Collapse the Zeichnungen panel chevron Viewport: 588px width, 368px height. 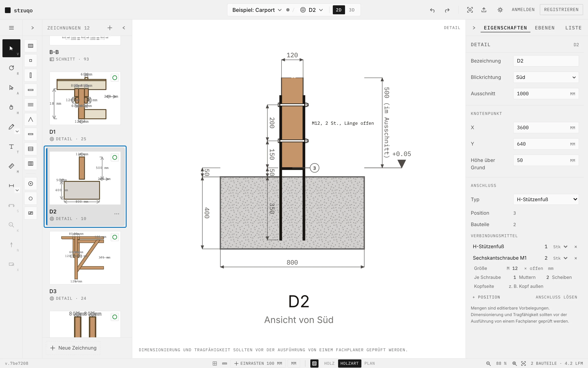pyautogui.click(x=124, y=28)
